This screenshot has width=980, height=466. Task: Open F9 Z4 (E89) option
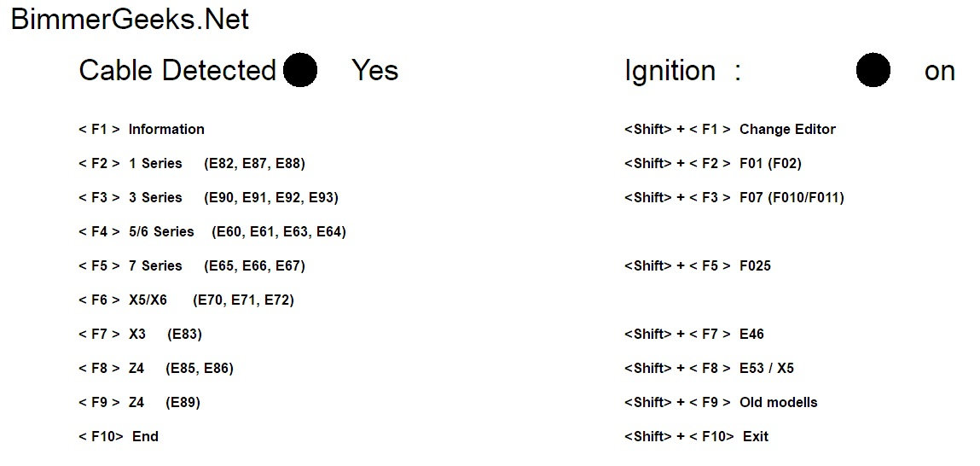[x=139, y=403]
